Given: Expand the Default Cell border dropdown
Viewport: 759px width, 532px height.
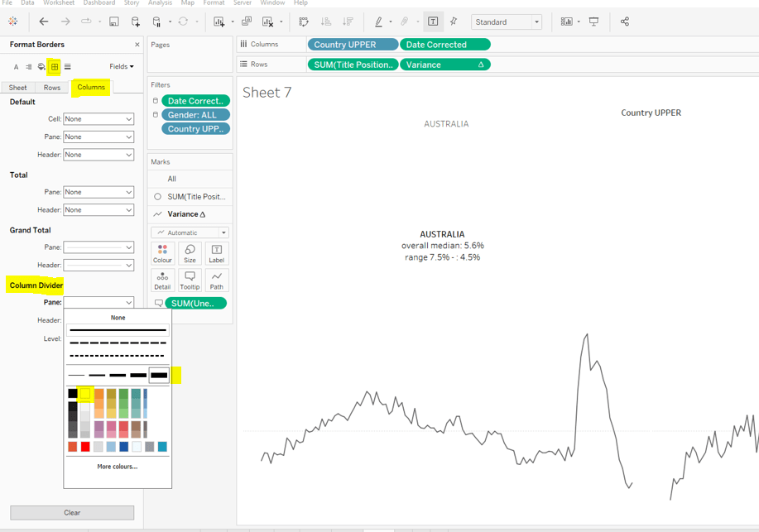Looking at the screenshot, I should tap(98, 119).
